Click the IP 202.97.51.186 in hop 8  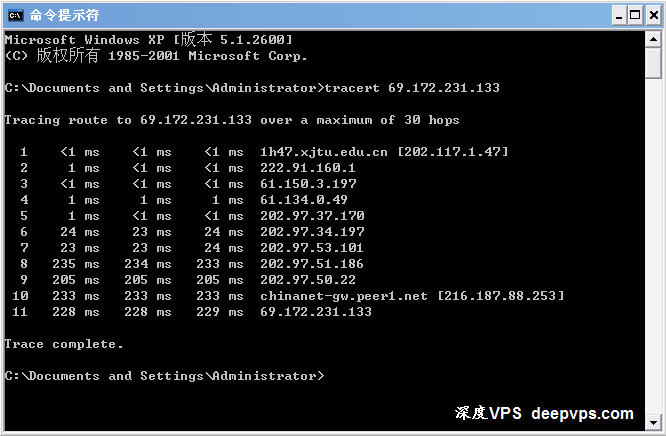coord(312,264)
